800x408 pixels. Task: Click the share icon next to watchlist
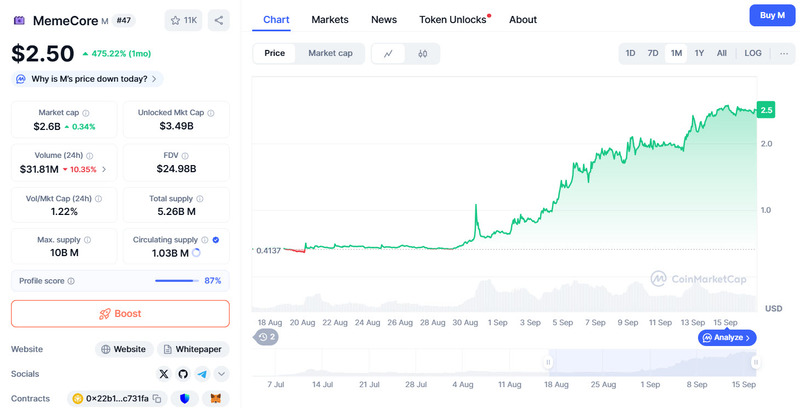[x=219, y=19]
